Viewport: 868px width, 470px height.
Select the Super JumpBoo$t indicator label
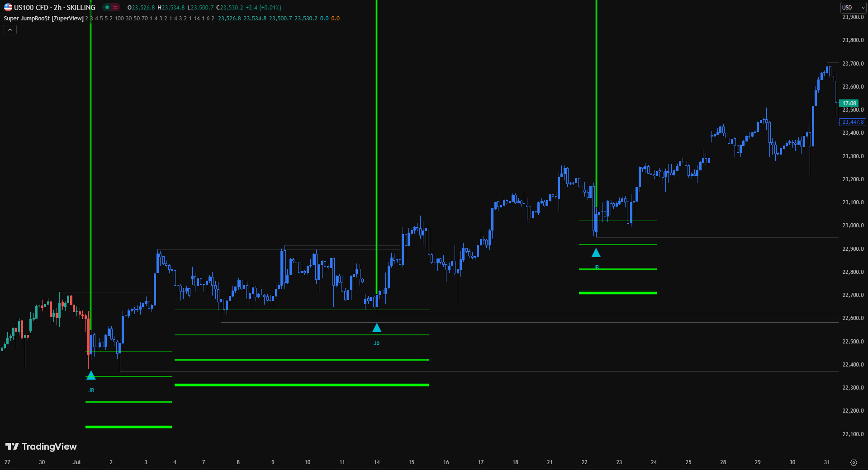coord(43,19)
